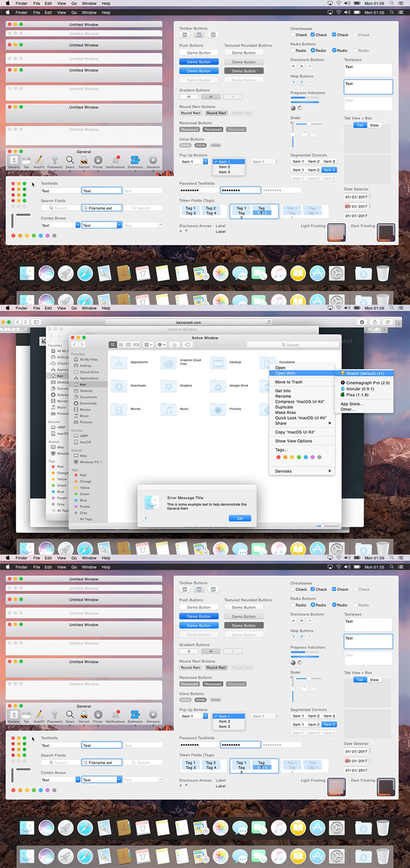410x868 pixels.
Task: Choose App Store... in Open With submenu
Action: pos(364,404)
